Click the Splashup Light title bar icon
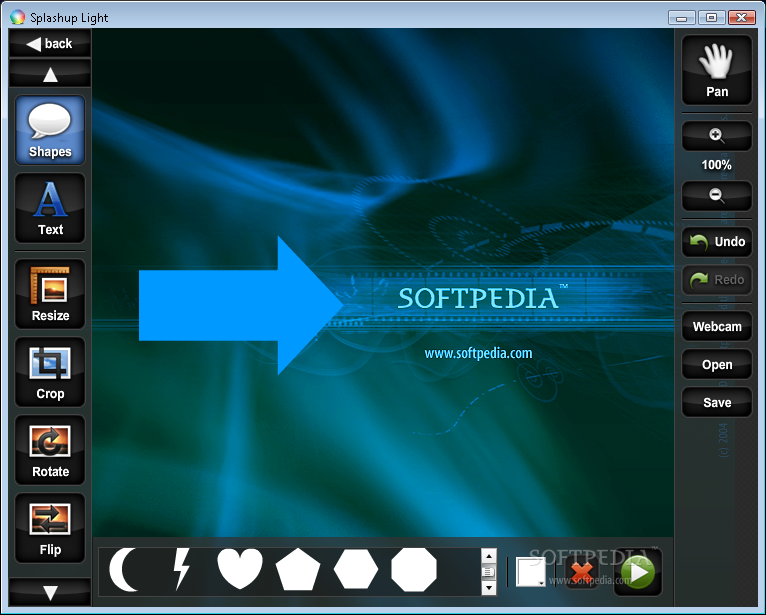 [x=18, y=17]
